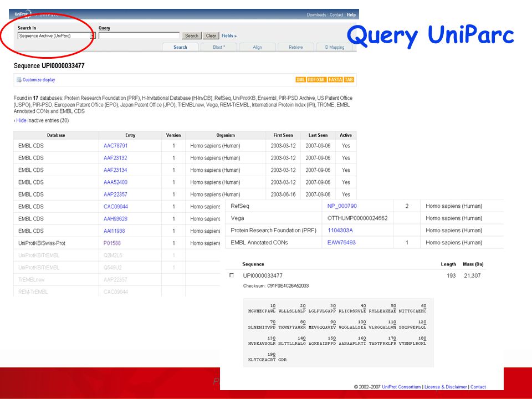The image size is (532, 399).
Task: Open the Contact link in header
Action: pyautogui.click(x=336, y=15)
